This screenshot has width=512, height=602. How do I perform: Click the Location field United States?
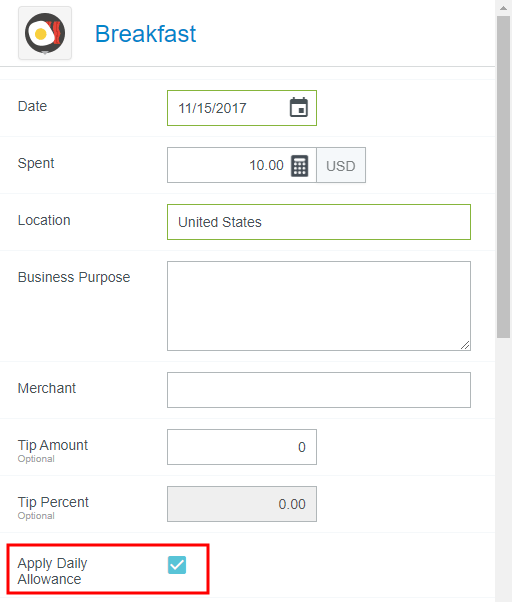[319, 222]
